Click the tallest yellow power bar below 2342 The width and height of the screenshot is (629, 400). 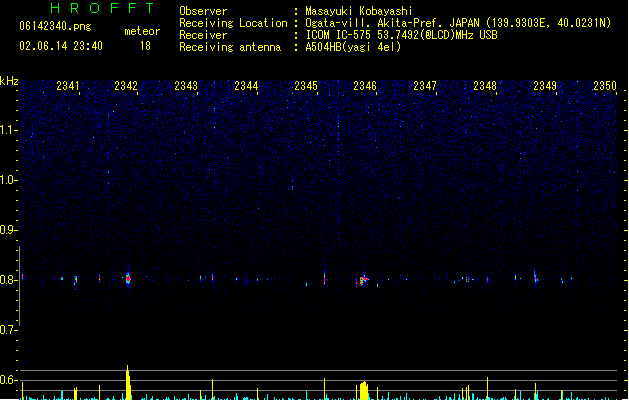click(x=128, y=382)
